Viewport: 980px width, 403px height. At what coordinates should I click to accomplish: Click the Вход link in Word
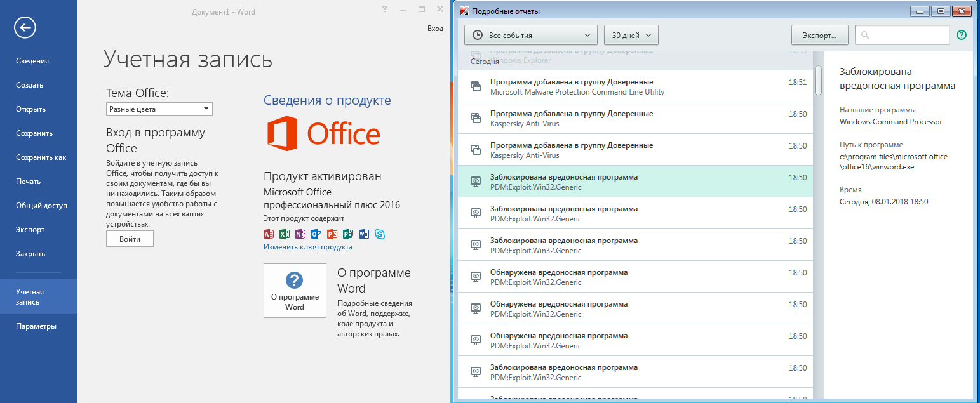pos(435,29)
